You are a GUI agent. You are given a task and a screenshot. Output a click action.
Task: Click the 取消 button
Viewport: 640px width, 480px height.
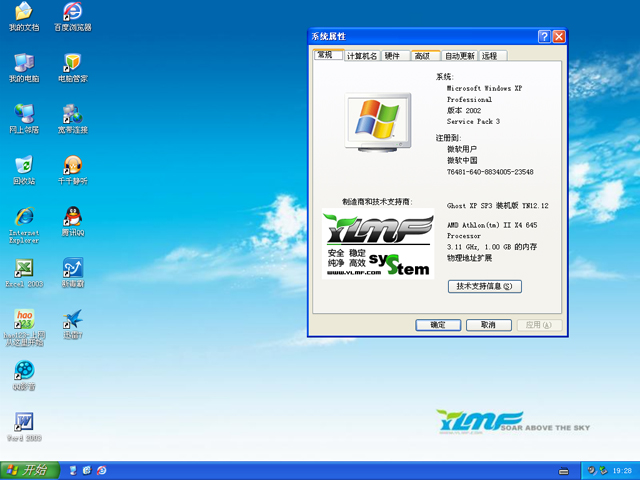coord(489,325)
